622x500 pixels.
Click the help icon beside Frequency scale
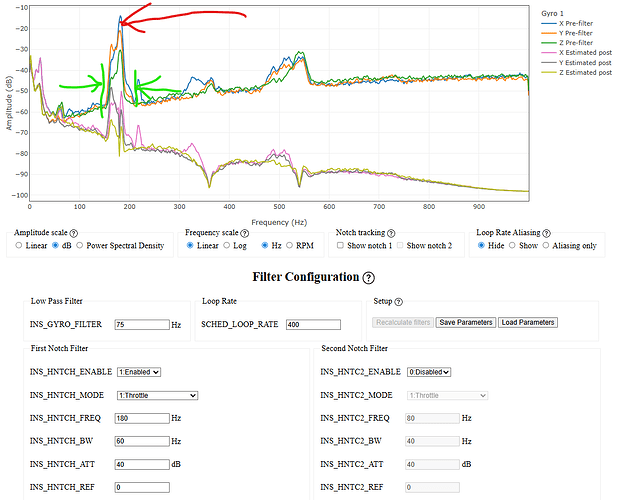coord(242,233)
